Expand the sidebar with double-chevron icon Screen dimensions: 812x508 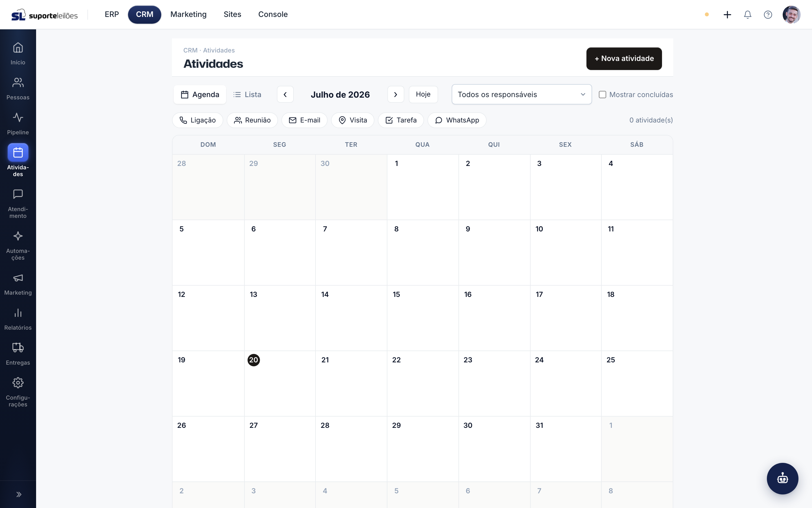pos(19,494)
